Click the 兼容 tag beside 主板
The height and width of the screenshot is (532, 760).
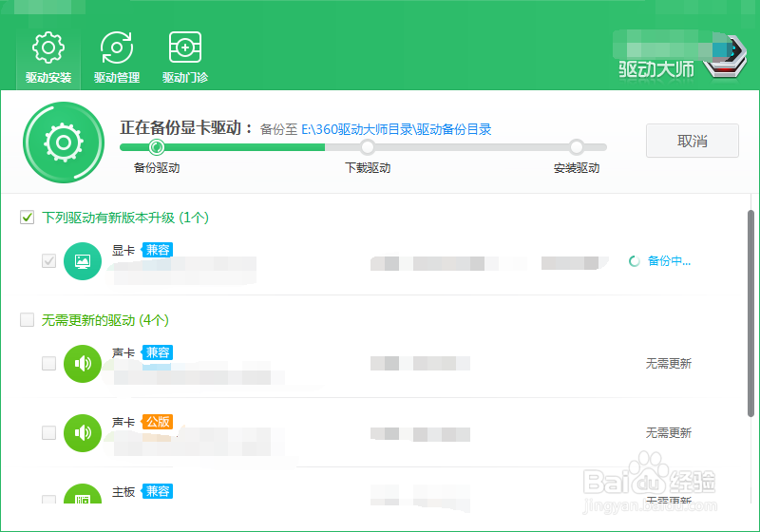(158, 491)
